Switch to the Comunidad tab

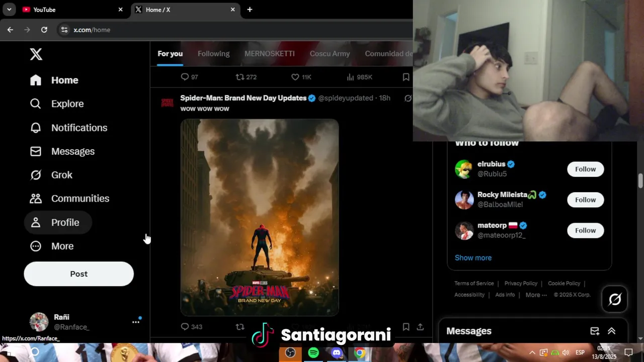pos(388,54)
